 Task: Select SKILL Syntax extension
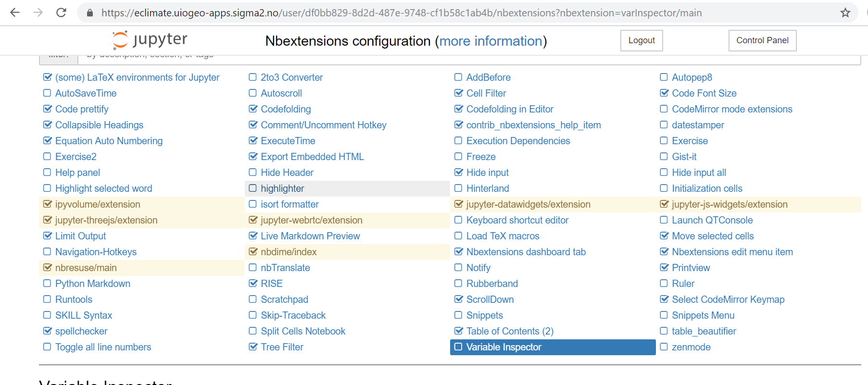point(84,315)
